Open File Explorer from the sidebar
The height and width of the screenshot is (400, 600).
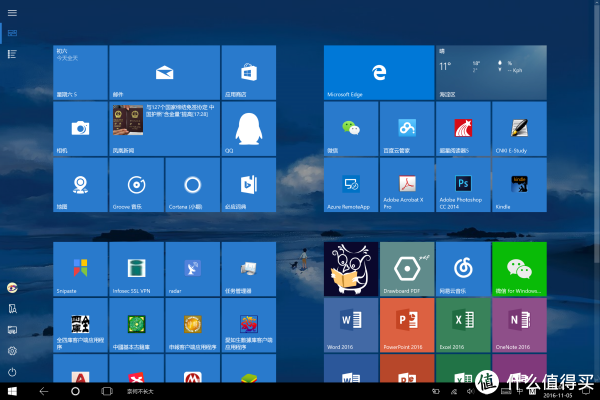coord(12,309)
